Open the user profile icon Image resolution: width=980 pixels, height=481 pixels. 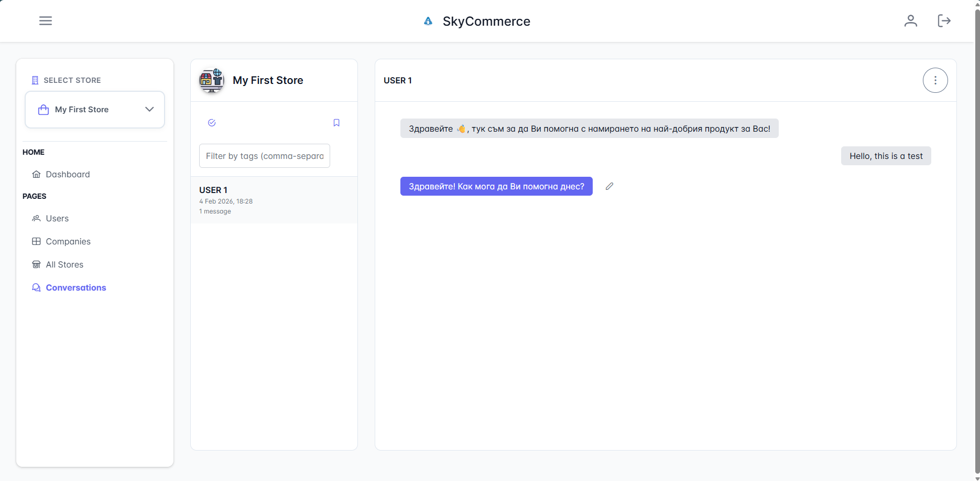911,21
